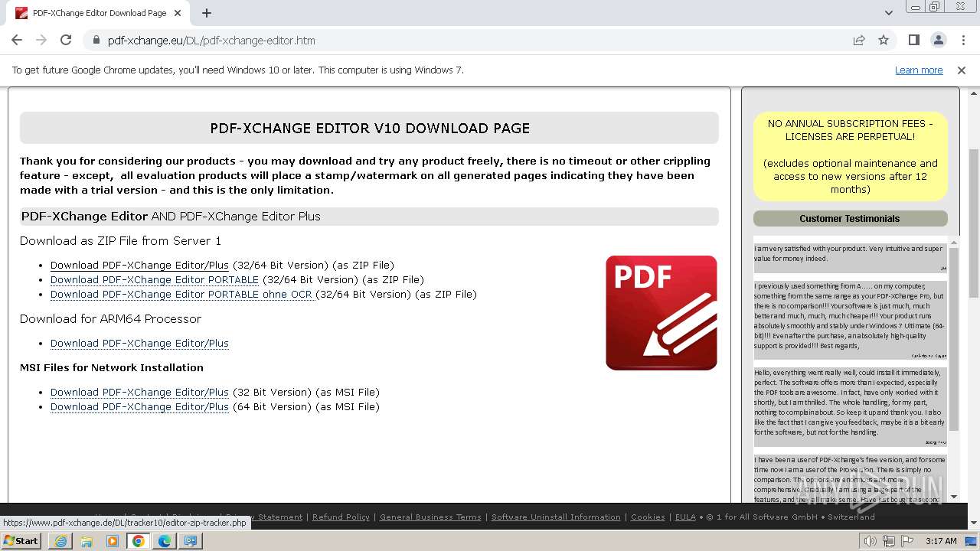The height and width of the screenshot is (551, 980).
Task: Open Software Uninstall Information link
Action: pos(556,517)
